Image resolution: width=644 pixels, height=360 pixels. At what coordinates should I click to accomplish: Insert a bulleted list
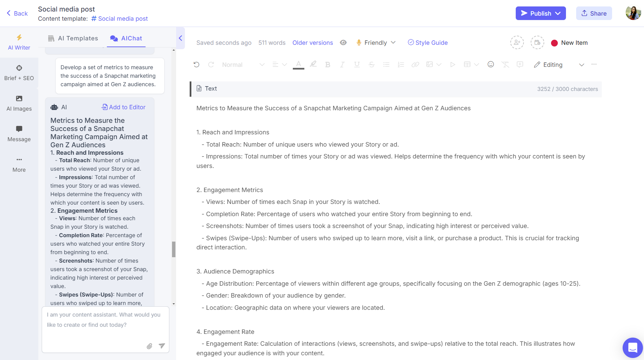coord(386,64)
